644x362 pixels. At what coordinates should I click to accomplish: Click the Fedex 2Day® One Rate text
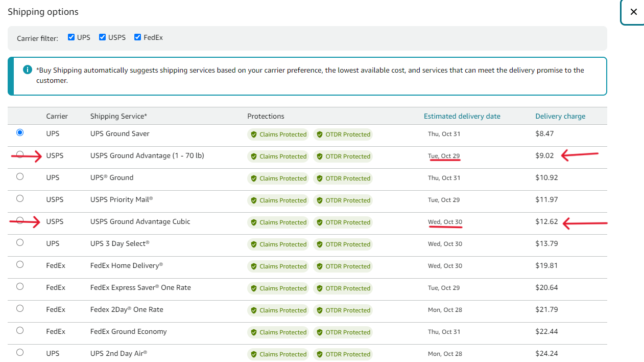pyautogui.click(x=127, y=309)
